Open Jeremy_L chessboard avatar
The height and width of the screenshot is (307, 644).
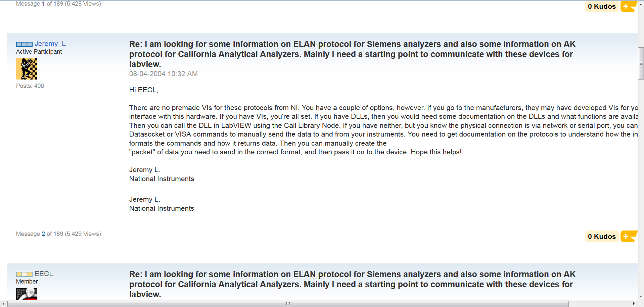(x=27, y=69)
